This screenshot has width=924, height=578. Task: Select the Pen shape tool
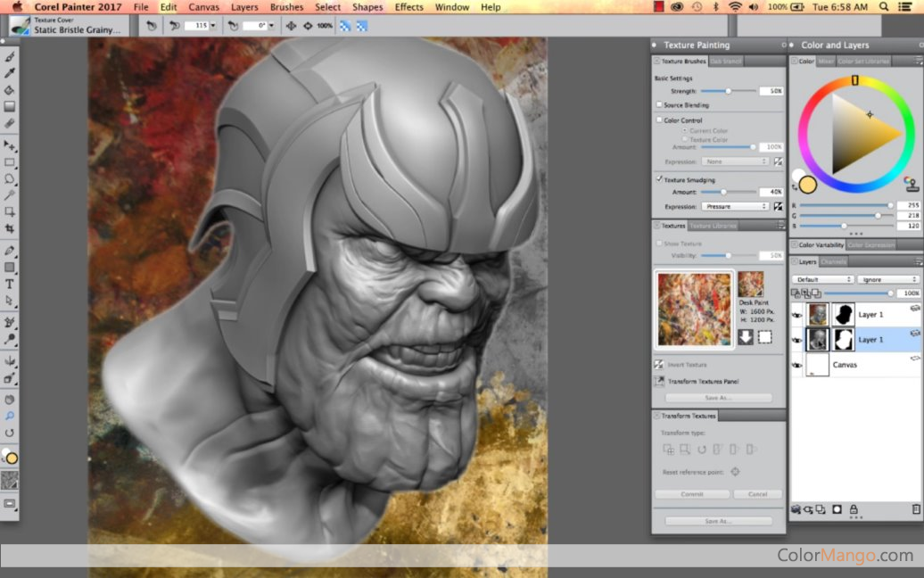[10, 251]
